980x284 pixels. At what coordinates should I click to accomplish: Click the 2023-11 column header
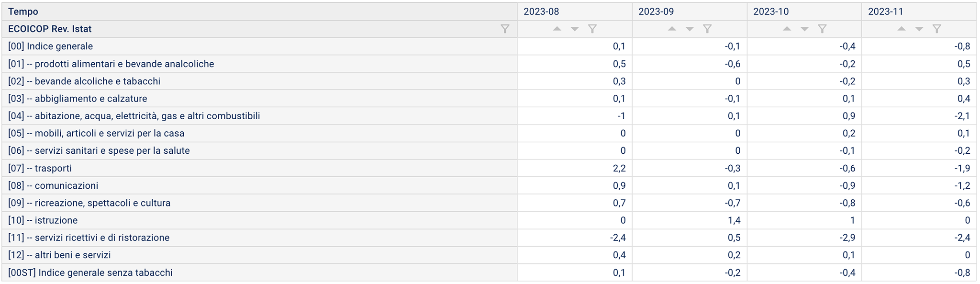click(x=919, y=11)
